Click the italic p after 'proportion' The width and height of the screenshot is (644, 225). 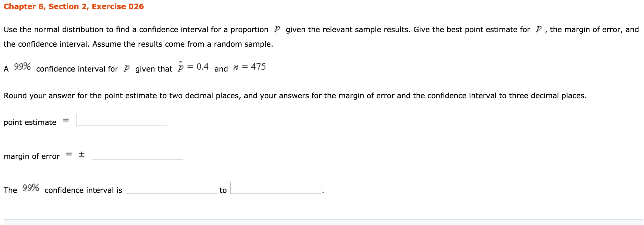[x=277, y=29]
